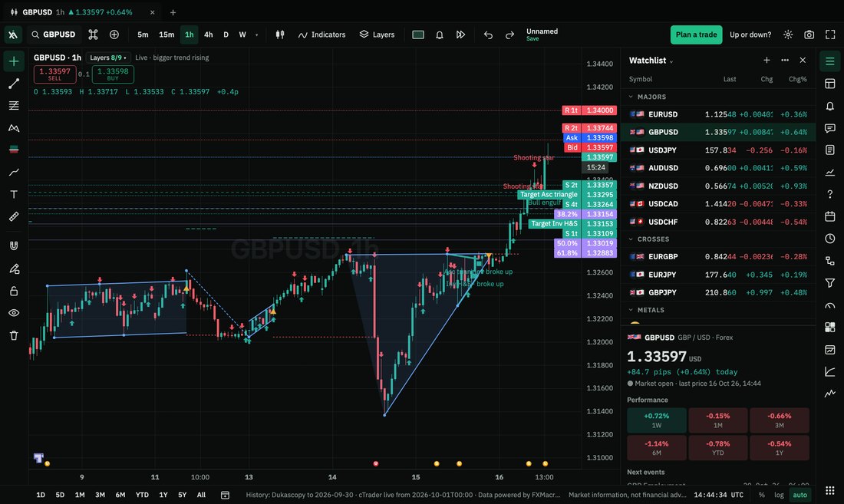Open GBPUSD symbol search
This screenshot has height=504, width=844.
(x=53, y=35)
